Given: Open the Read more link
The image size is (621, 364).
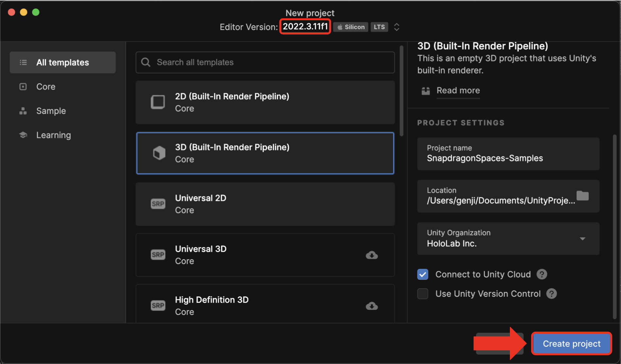Looking at the screenshot, I should pyautogui.click(x=458, y=91).
